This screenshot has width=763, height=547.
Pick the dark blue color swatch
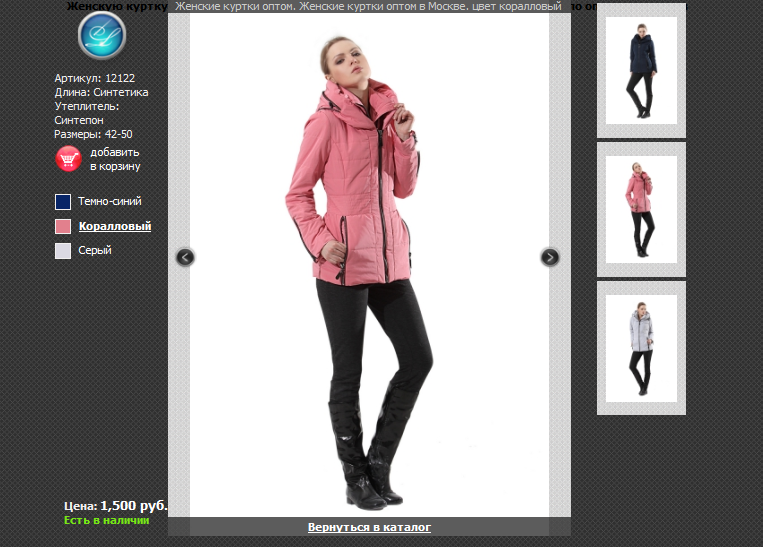(x=63, y=202)
